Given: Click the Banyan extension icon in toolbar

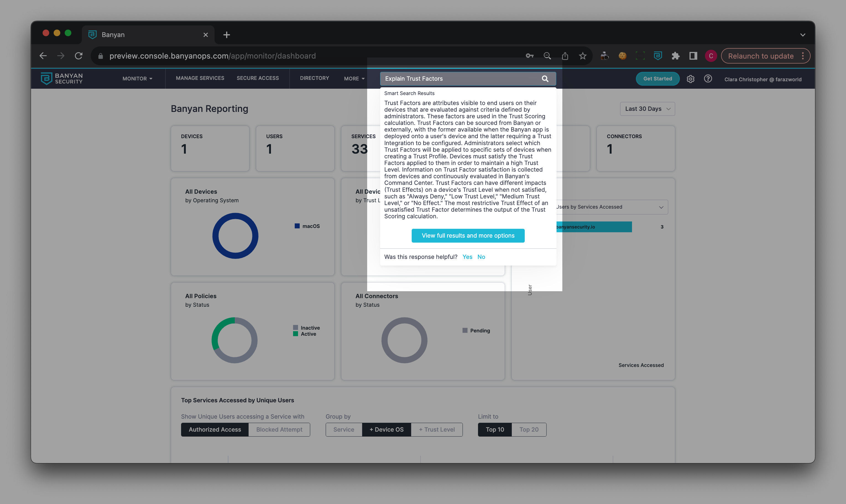Looking at the screenshot, I should pyautogui.click(x=658, y=56).
